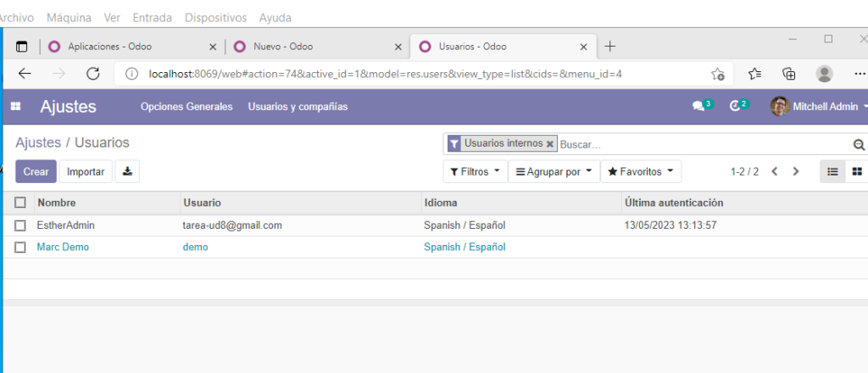
Task: Expand the Agrupar por dropdown
Action: [554, 171]
